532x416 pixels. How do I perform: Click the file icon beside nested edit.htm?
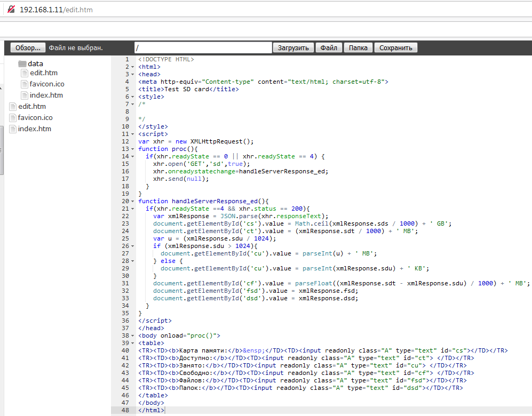point(25,73)
